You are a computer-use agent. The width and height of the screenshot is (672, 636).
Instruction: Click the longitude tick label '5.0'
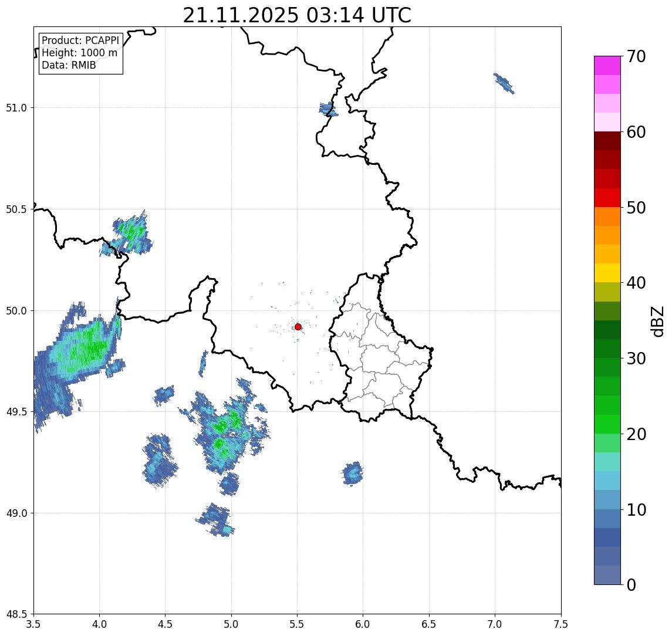(231, 624)
